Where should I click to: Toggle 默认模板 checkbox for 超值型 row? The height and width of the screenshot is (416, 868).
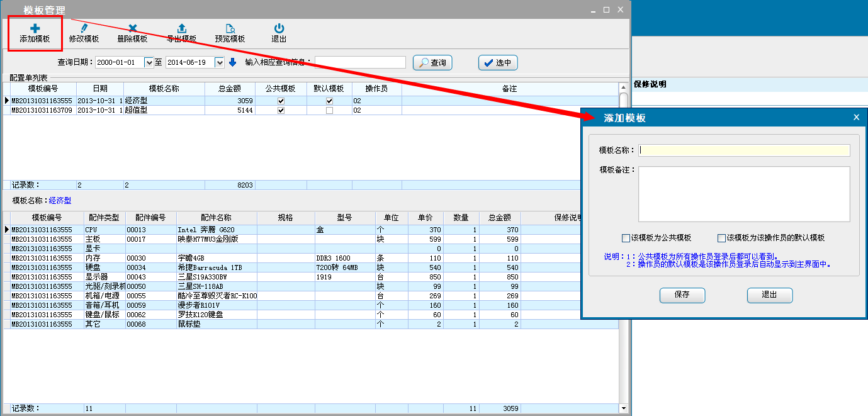pyautogui.click(x=329, y=110)
